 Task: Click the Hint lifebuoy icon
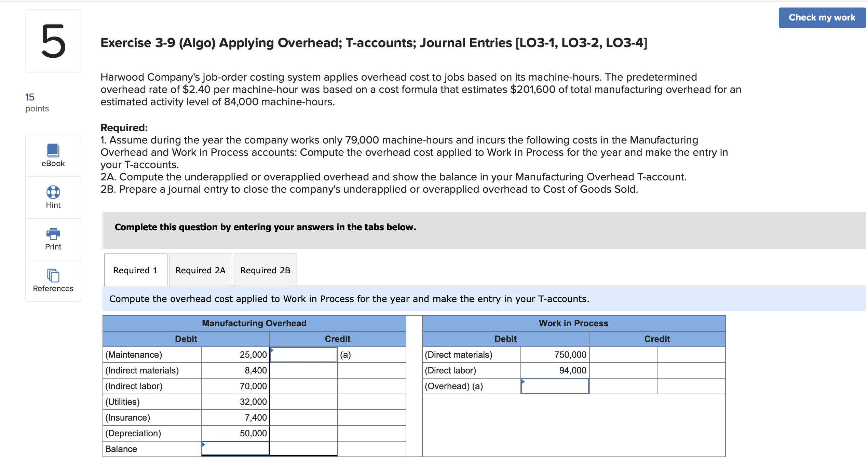(53, 192)
